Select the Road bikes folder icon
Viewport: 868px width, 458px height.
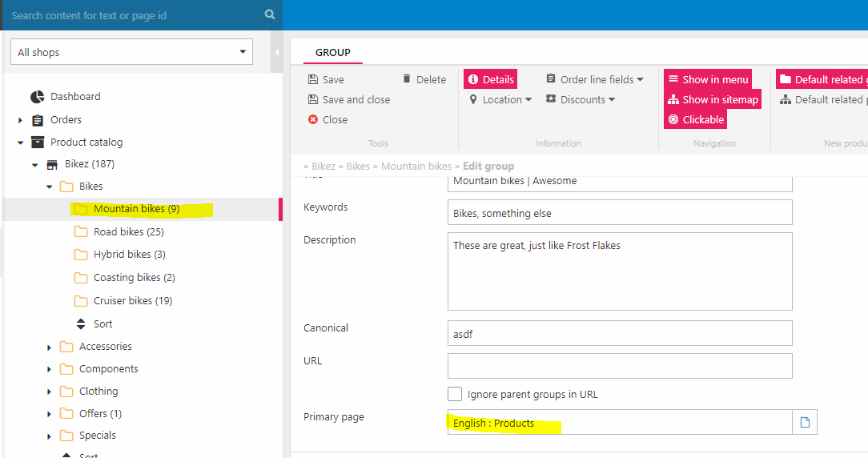(81, 232)
